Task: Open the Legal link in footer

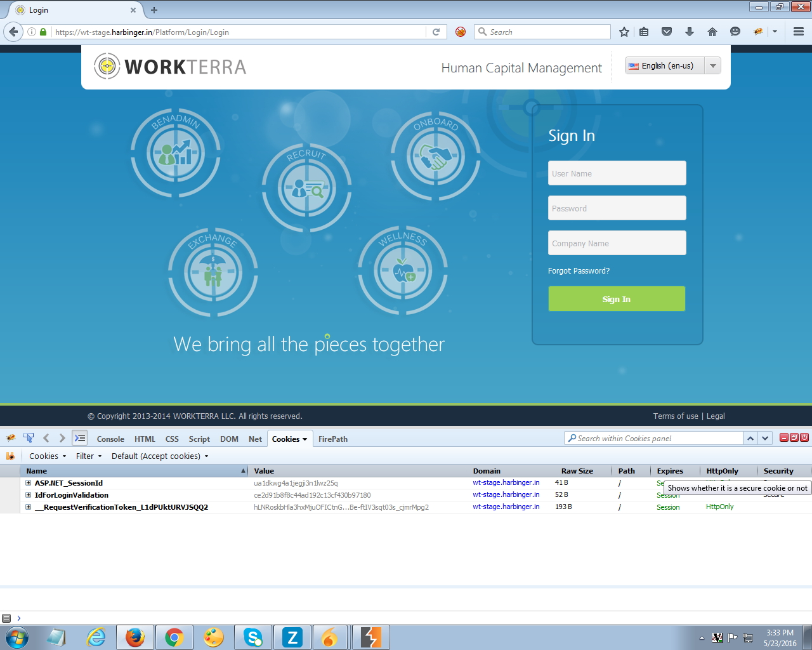Action: click(716, 416)
